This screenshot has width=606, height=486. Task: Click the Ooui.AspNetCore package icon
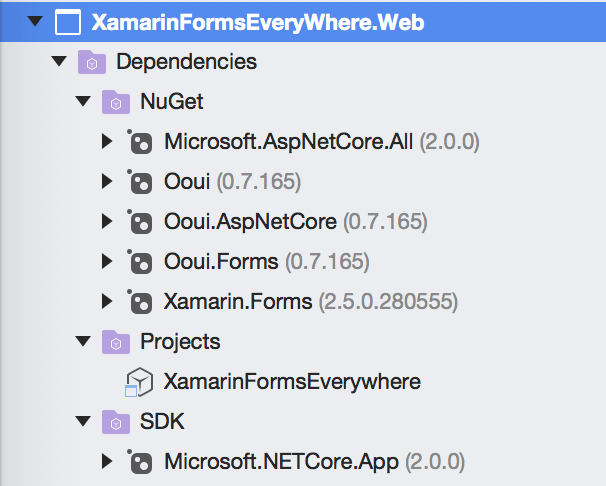(140, 222)
